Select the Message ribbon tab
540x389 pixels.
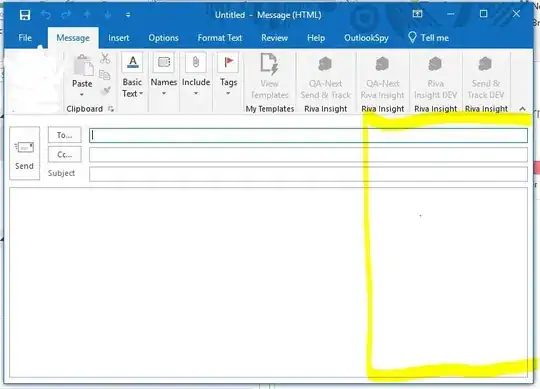point(73,38)
